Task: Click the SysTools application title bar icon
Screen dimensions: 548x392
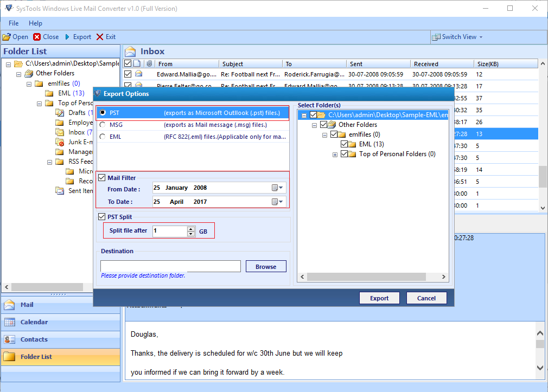Action: click(x=9, y=8)
